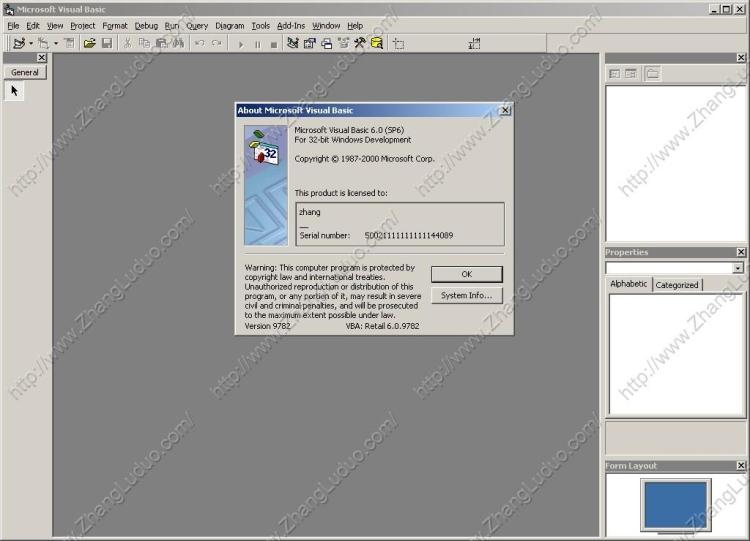Screen dimensions: 750x541
Task: Open the Format menu
Action: point(115,26)
